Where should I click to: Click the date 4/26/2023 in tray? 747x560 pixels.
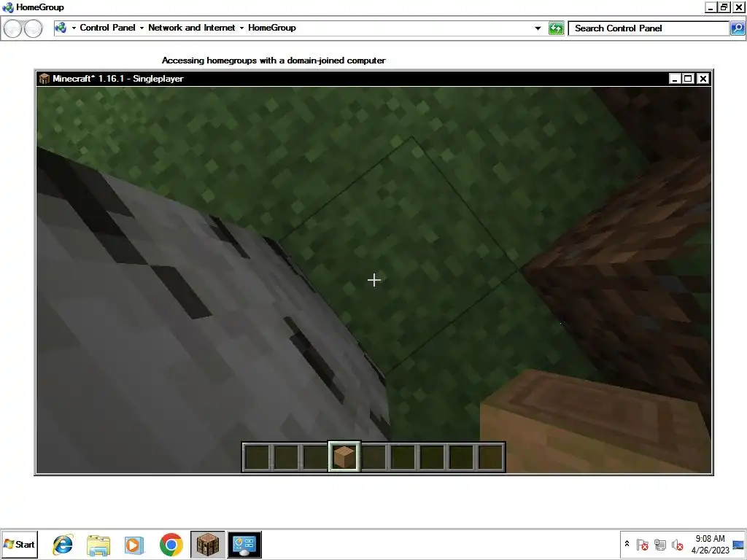coord(710,550)
